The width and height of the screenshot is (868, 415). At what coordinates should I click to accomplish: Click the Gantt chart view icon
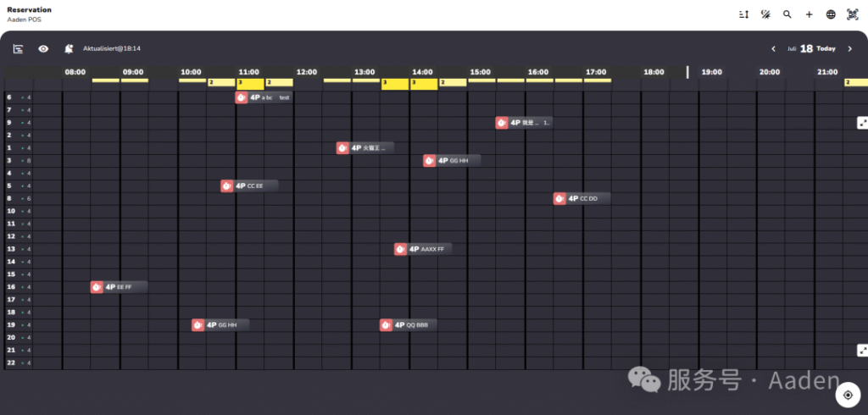pos(18,49)
